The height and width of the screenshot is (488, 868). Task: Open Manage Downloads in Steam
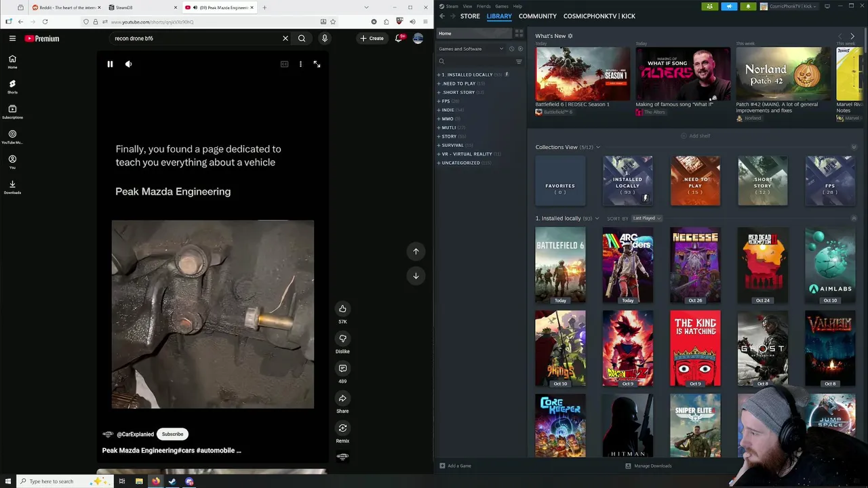pos(648,466)
